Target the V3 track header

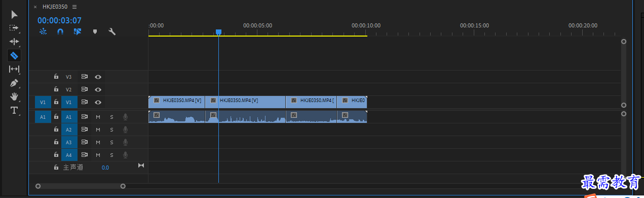(x=69, y=77)
